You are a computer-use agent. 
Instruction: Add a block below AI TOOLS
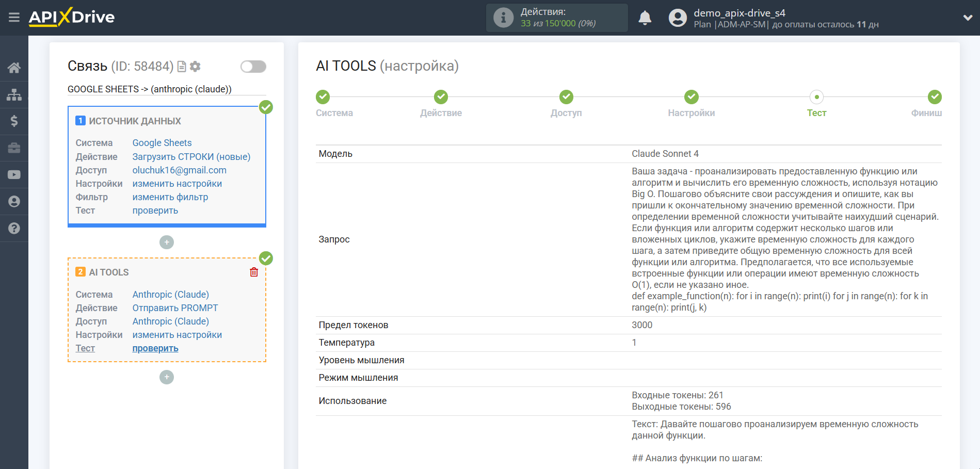coord(167,377)
